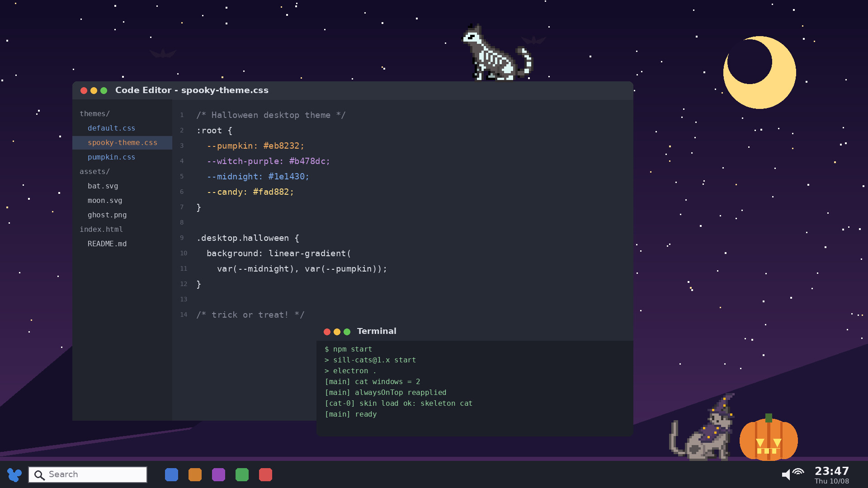This screenshot has width=868, height=488.
Task: Open README.md in file tree
Action: tap(107, 244)
